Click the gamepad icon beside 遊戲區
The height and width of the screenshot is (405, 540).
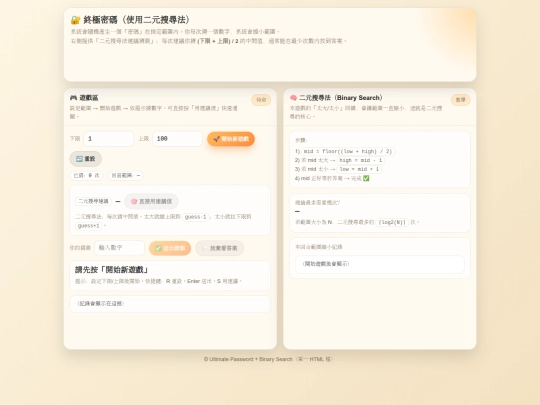[73, 98]
